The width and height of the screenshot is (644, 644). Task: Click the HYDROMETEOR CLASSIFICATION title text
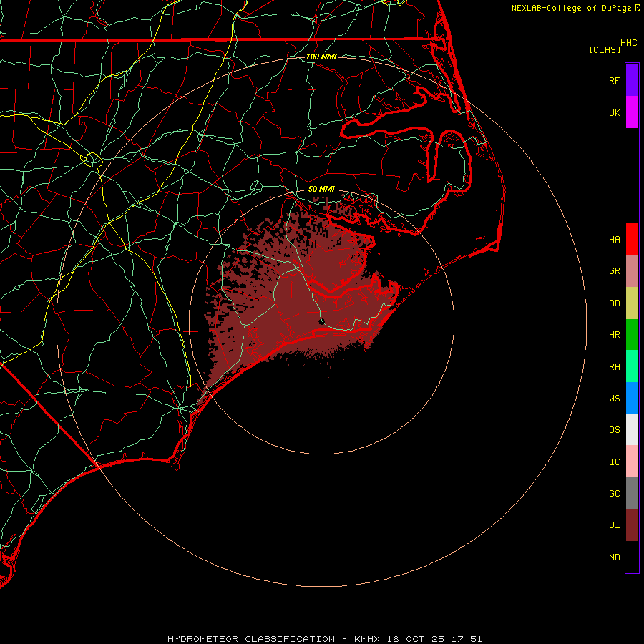[251, 639]
